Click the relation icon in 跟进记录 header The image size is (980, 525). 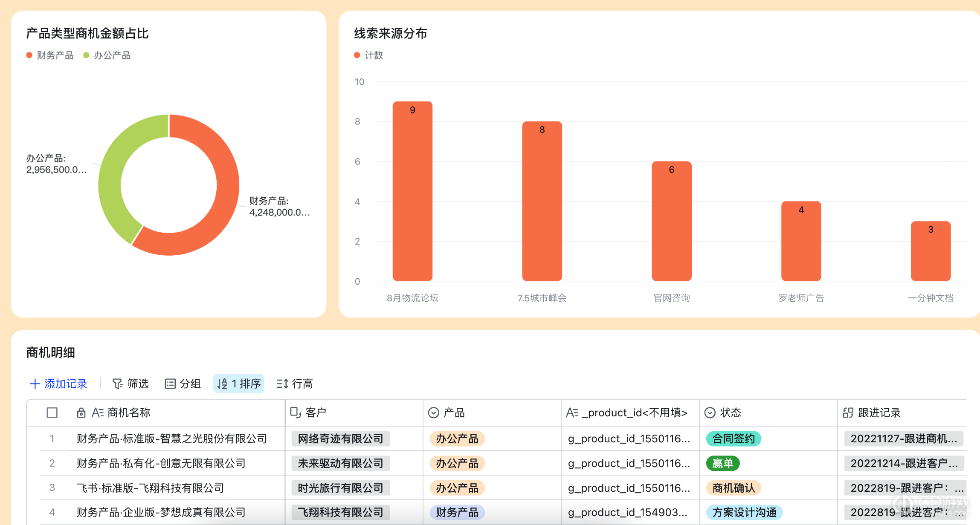(848, 413)
